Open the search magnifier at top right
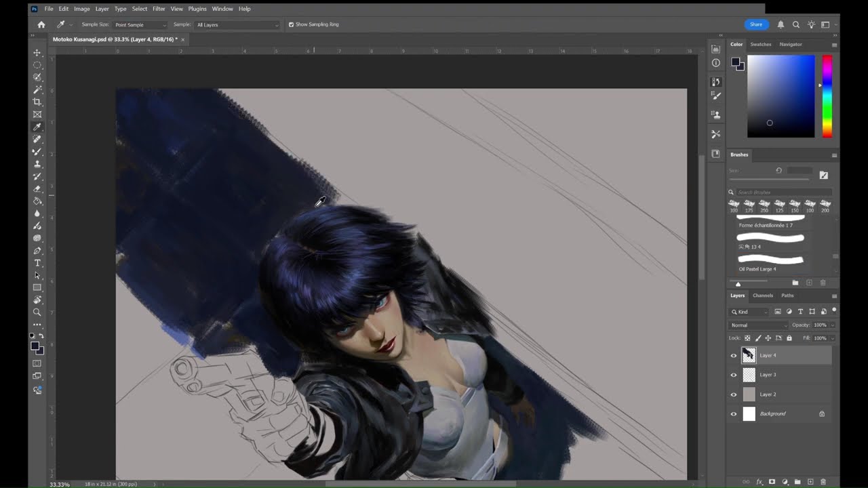Image resolution: width=868 pixels, height=488 pixels. pos(796,24)
